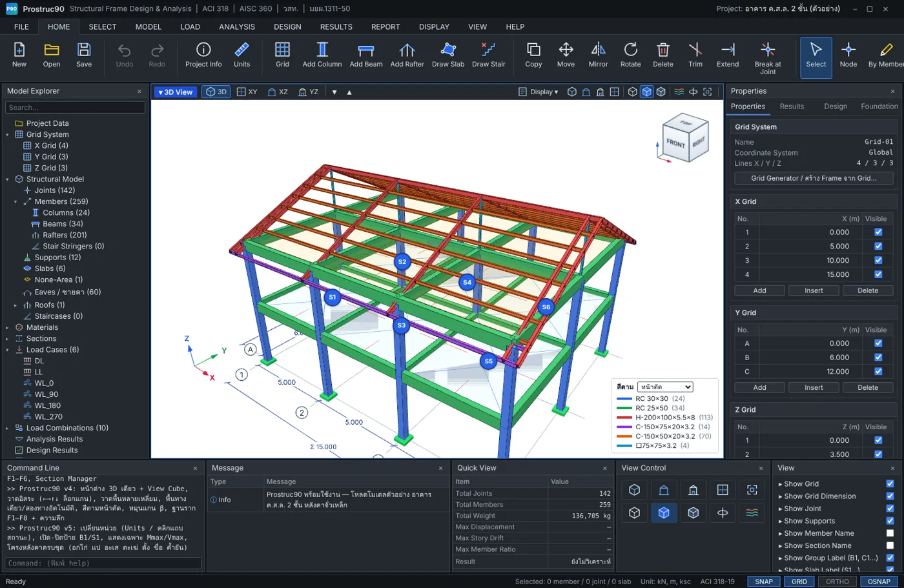Image resolution: width=904 pixels, height=588 pixels.
Task: Choose the Mirror tool in ribbon
Action: click(598, 55)
